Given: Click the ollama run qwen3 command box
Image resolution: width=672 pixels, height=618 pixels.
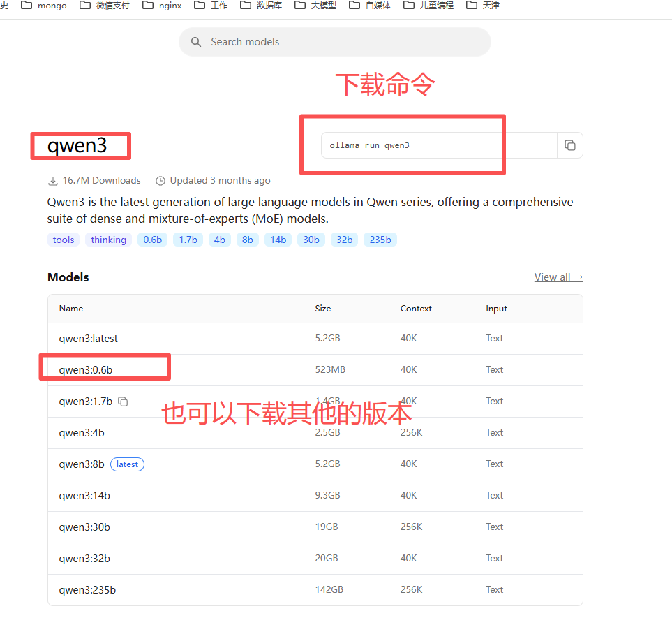Looking at the screenshot, I should (x=439, y=145).
